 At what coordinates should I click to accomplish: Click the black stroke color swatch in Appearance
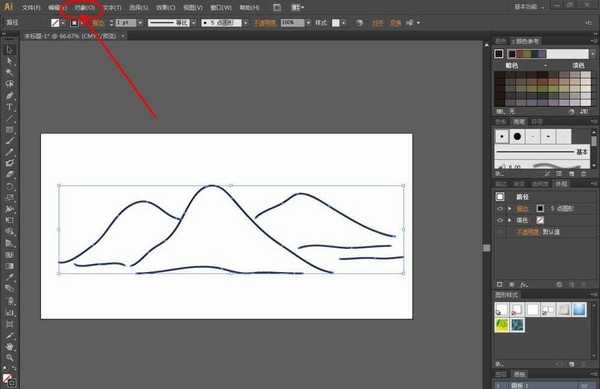click(x=540, y=208)
